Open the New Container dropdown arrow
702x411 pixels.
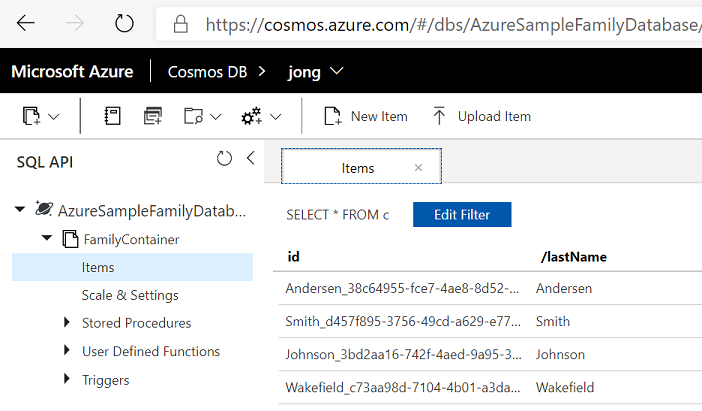click(54, 117)
